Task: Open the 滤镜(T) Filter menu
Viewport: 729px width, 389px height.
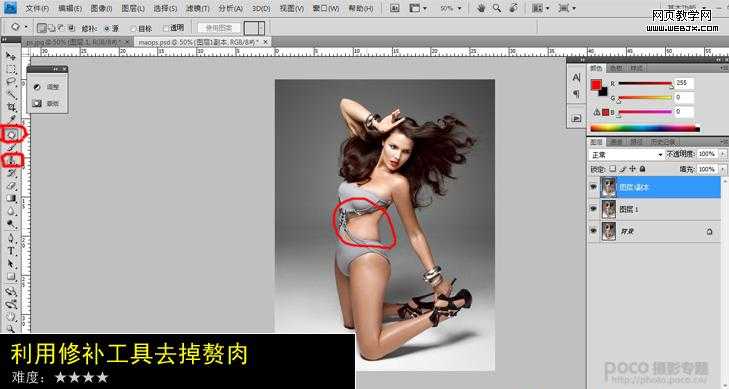Action: click(x=198, y=8)
